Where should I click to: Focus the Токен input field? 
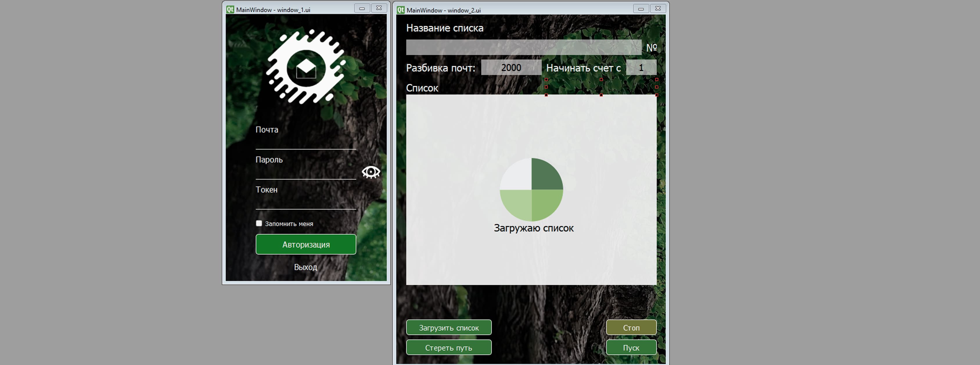(x=306, y=202)
